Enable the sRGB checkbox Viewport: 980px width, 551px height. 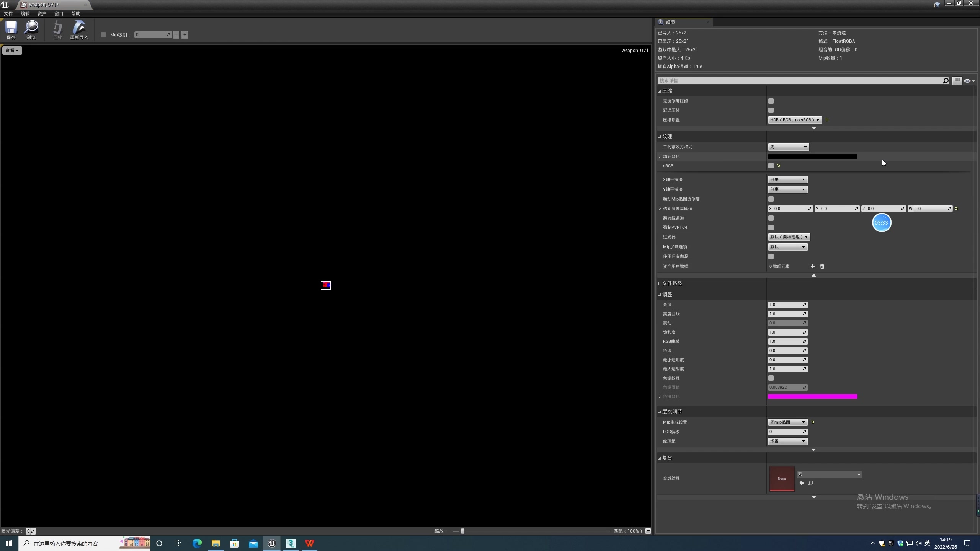[x=771, y=166]
